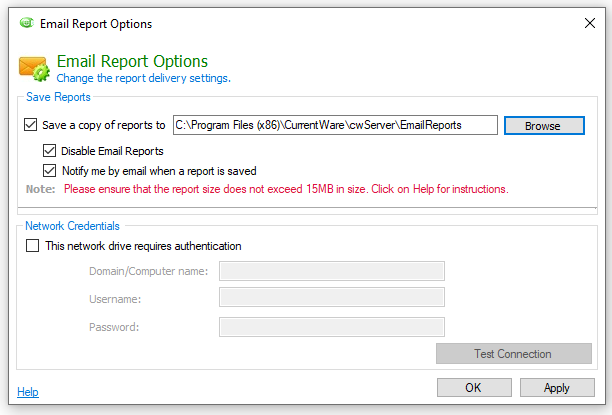Click the report save path field
The width and height of the screenshot is (612, 415).
pyautogui.click(x=335, y=125)
